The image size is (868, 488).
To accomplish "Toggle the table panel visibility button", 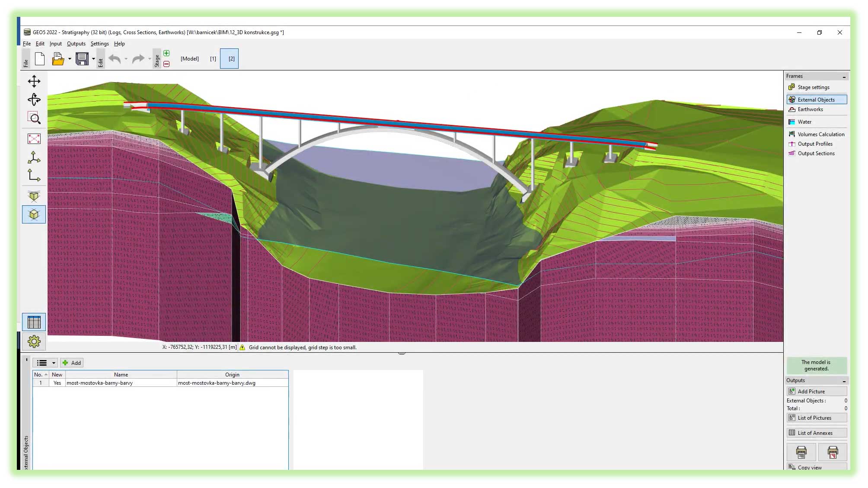I will [x=34, y=322].
